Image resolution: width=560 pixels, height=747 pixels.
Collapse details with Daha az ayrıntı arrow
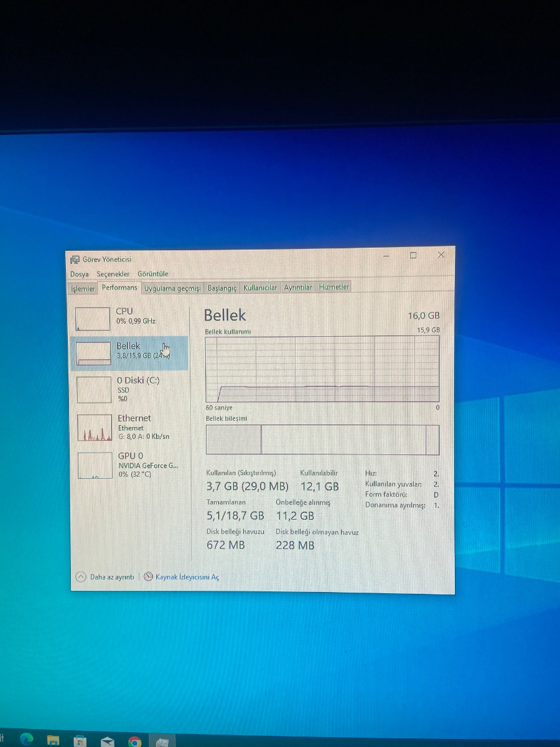[x=81, y=576]
